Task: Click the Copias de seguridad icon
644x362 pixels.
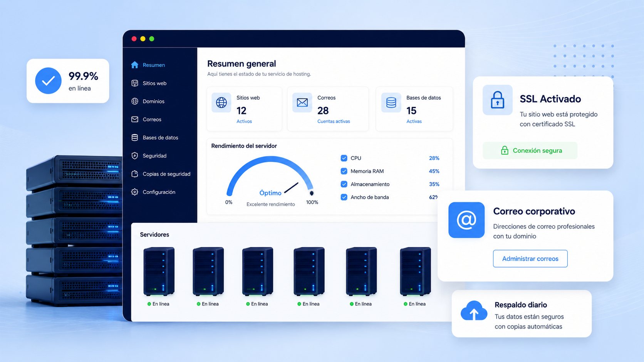Action: tap(134, 174)
